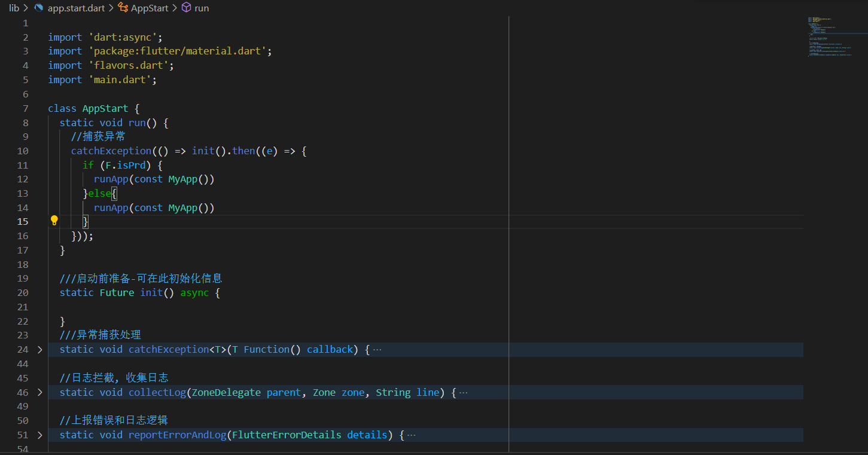Click reportErrorAndLog method name

pos(178,435)
